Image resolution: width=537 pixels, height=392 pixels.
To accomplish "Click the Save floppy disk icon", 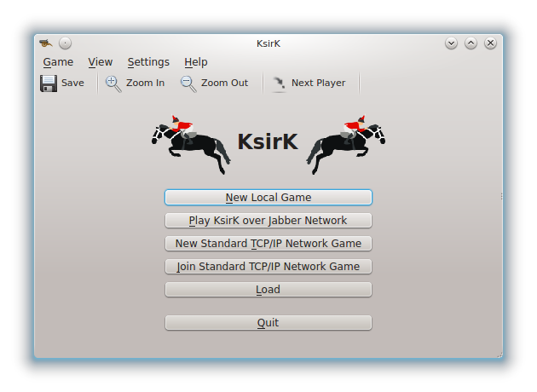I will (49, 84).
